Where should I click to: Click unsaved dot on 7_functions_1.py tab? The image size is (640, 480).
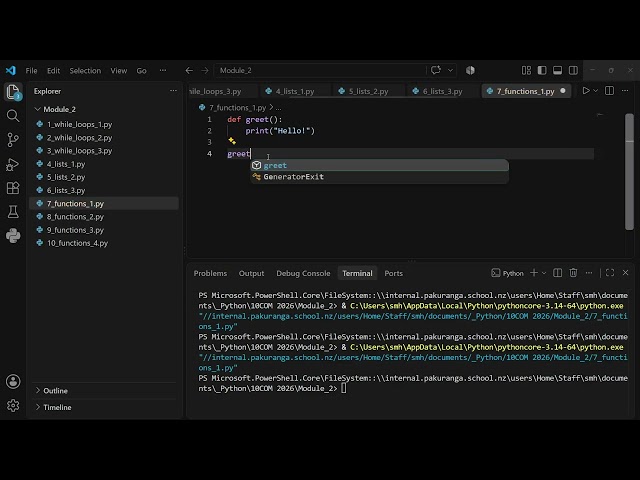pos(563,91)
